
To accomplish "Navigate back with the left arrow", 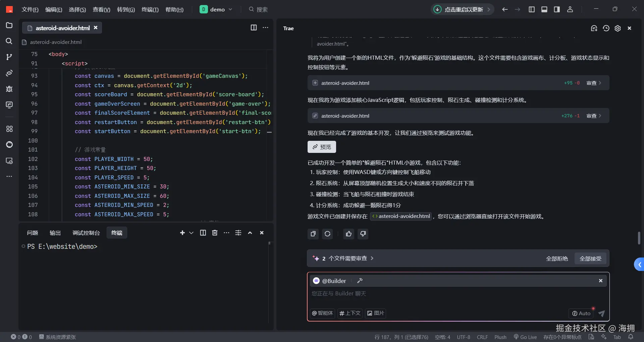I will [504, 9].
